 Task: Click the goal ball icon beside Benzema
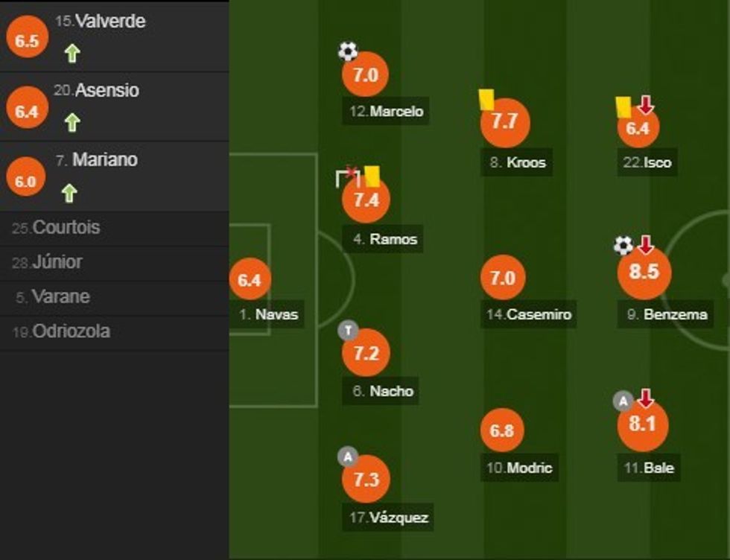coord(623,245)
